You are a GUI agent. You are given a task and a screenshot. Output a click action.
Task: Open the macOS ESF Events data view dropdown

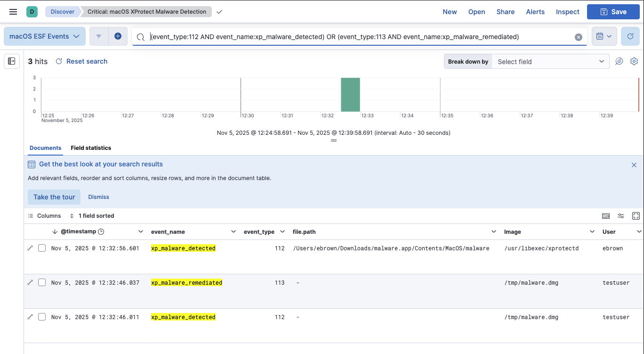pos(44,36)
